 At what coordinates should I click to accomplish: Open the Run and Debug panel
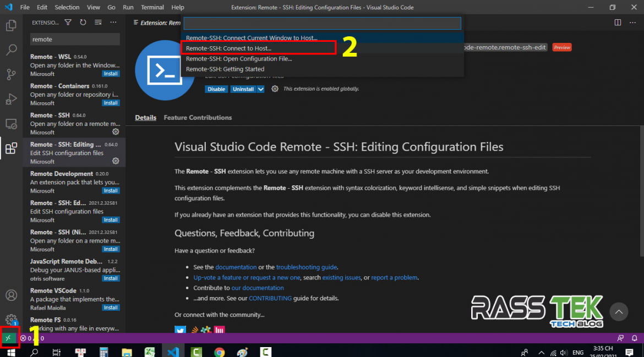click(x=11, y=100)
